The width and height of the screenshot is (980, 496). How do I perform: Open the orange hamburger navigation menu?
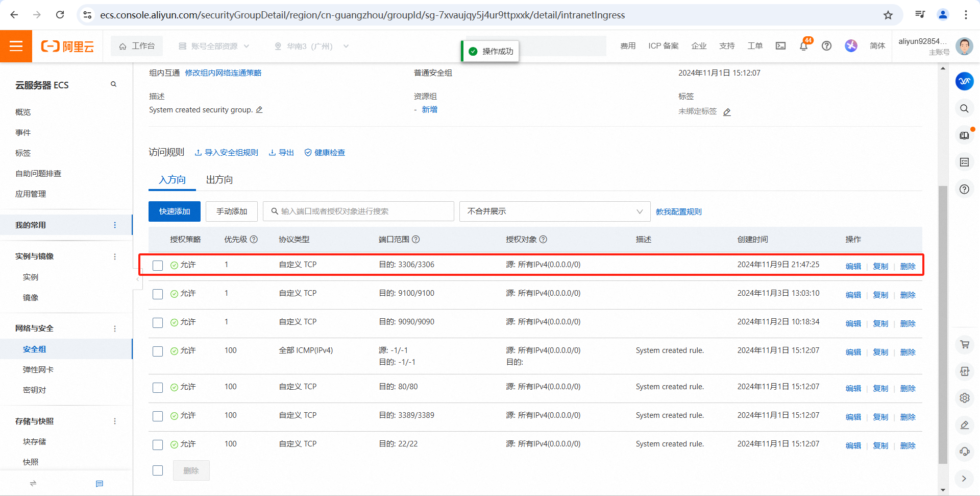(x=16, y=46)
